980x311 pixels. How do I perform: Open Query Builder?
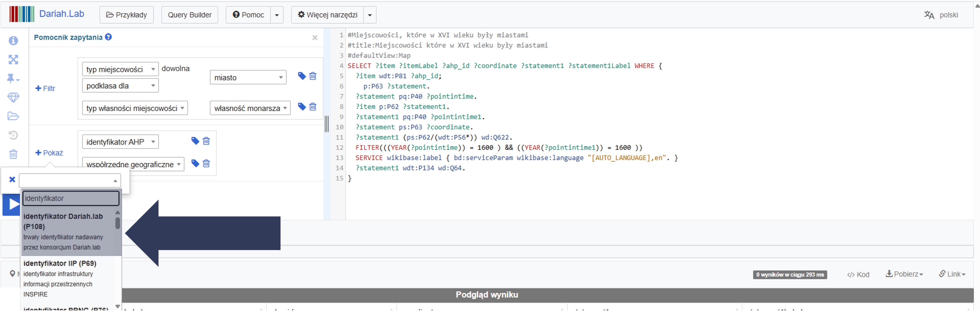pyautogui.click(x=189, y=15)
